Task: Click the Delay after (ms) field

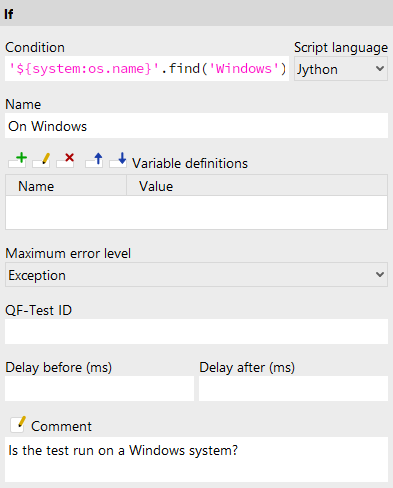Action: tap(293, 389)
